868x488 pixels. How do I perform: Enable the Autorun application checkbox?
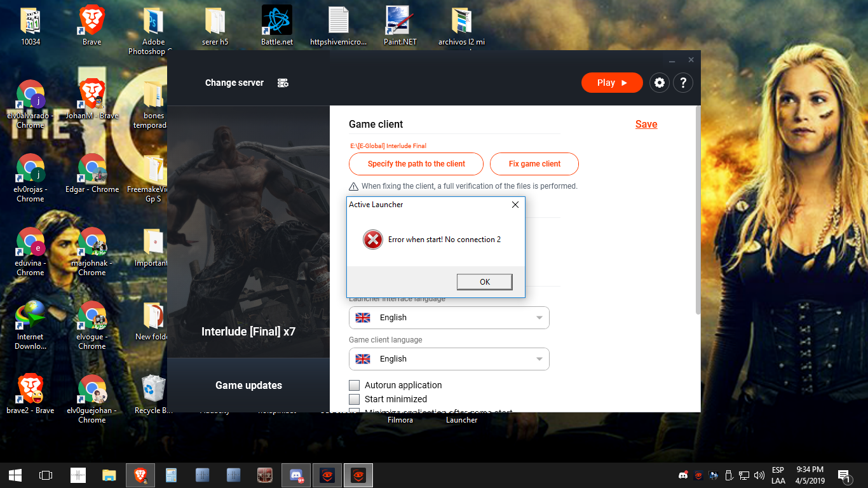tap(355, 385)
